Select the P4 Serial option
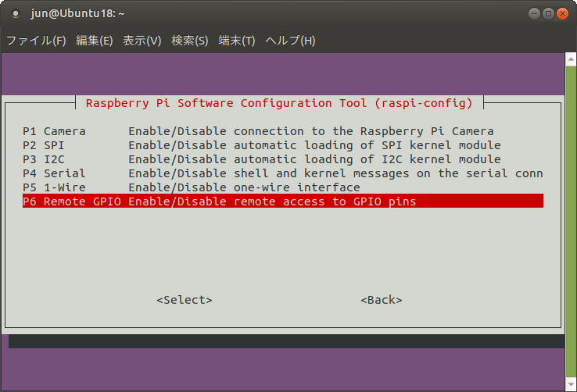Image resolution: width=577 pixels, height=392 pixels. 283,173
